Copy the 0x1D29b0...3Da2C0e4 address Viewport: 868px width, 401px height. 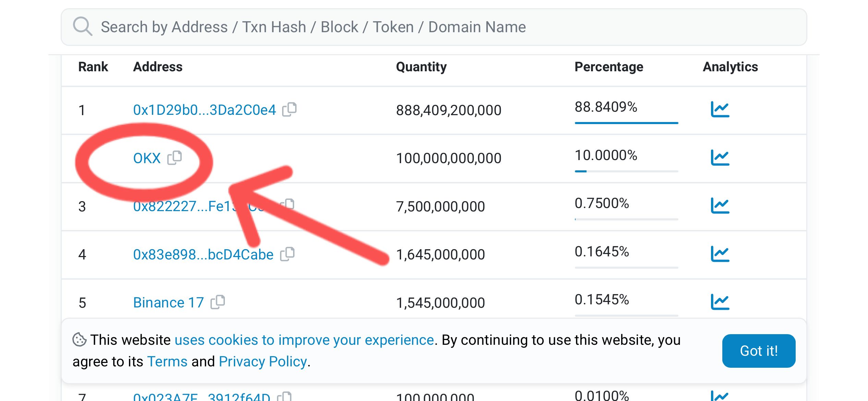pos(290,109)
